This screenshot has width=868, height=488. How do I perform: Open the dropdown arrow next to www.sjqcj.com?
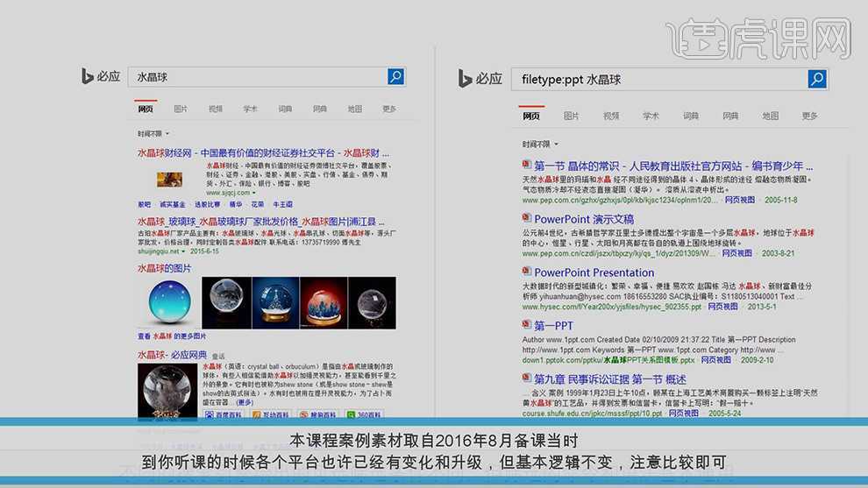pyautogui.click(x=254, y=193)
